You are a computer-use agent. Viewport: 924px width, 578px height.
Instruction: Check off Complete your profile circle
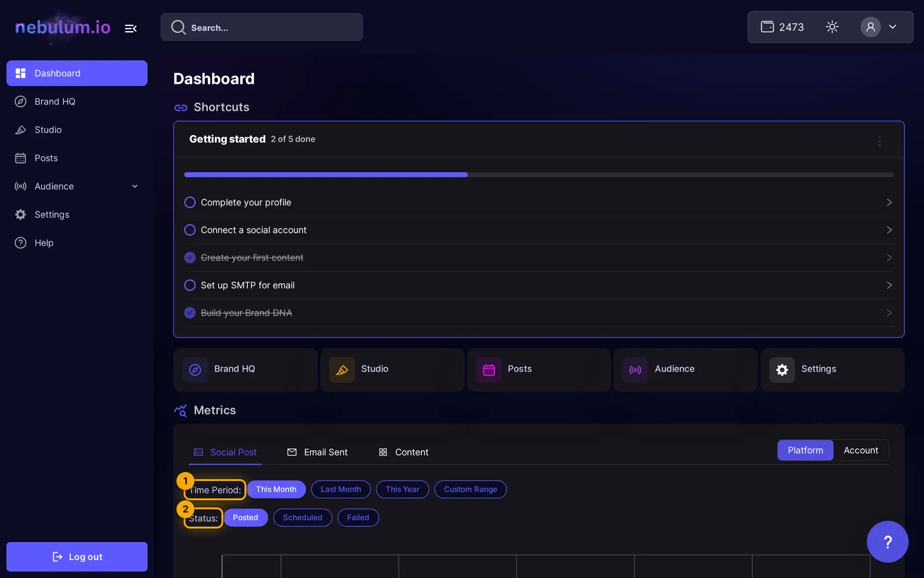[190, 202]
